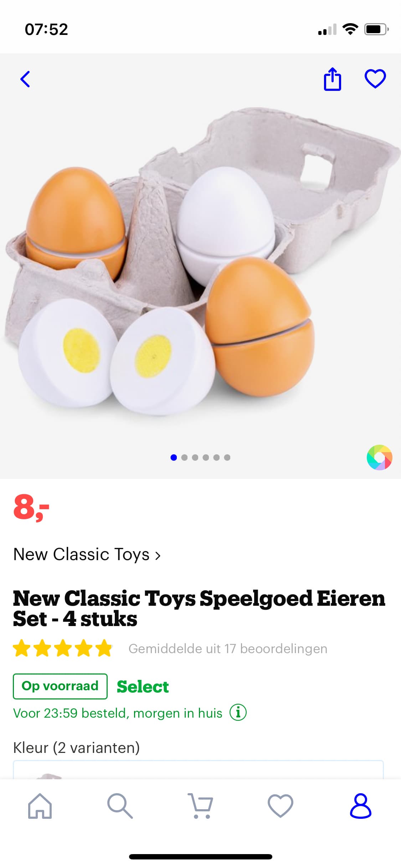This screenshot has height=868, width=401.
Task: Expand the chevron next to New Classic Toys
Action: pyautogui.click(x=158, y=556)
